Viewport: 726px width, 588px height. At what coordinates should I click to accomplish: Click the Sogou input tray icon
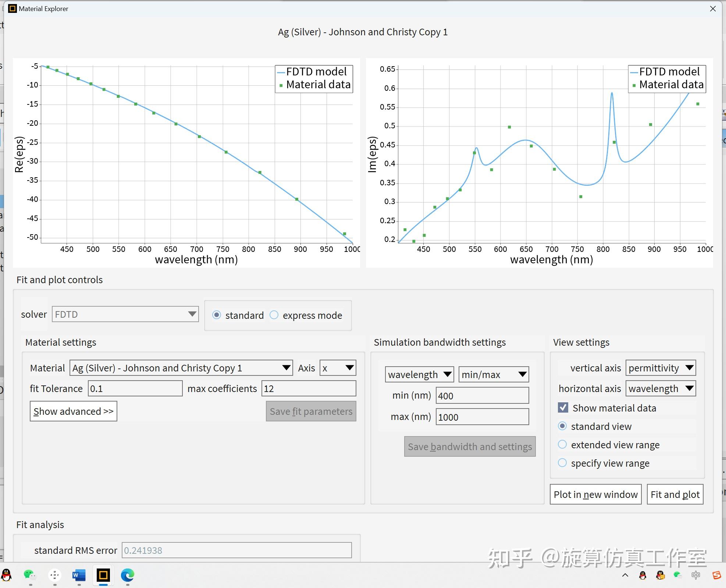coord(716,575)
